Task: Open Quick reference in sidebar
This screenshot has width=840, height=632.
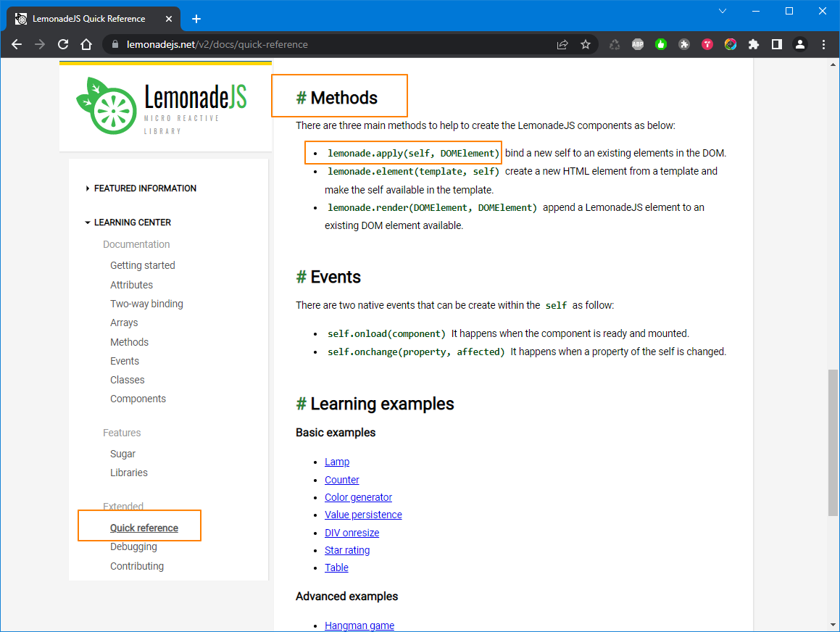Action: [x=144, y=528]
